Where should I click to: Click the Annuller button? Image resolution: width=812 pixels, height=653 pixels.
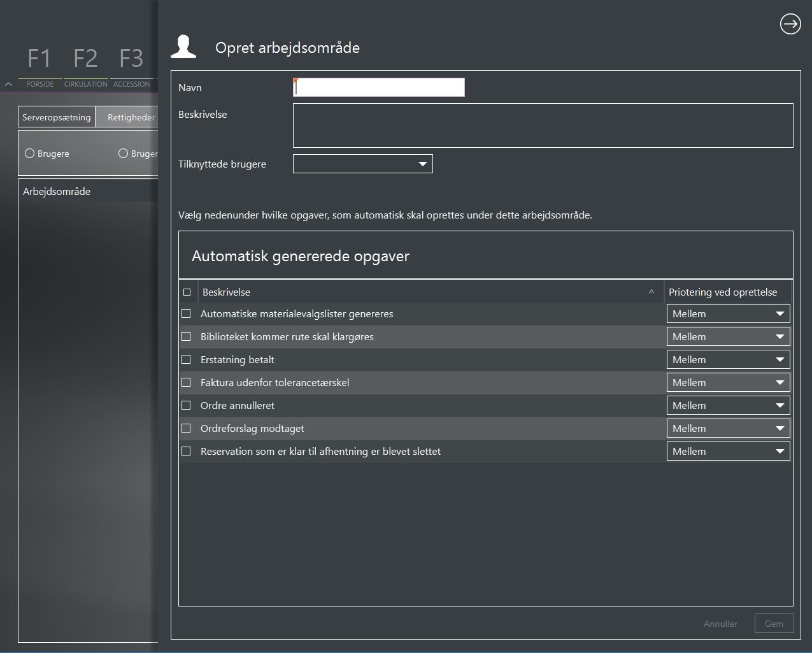(720, 624)
